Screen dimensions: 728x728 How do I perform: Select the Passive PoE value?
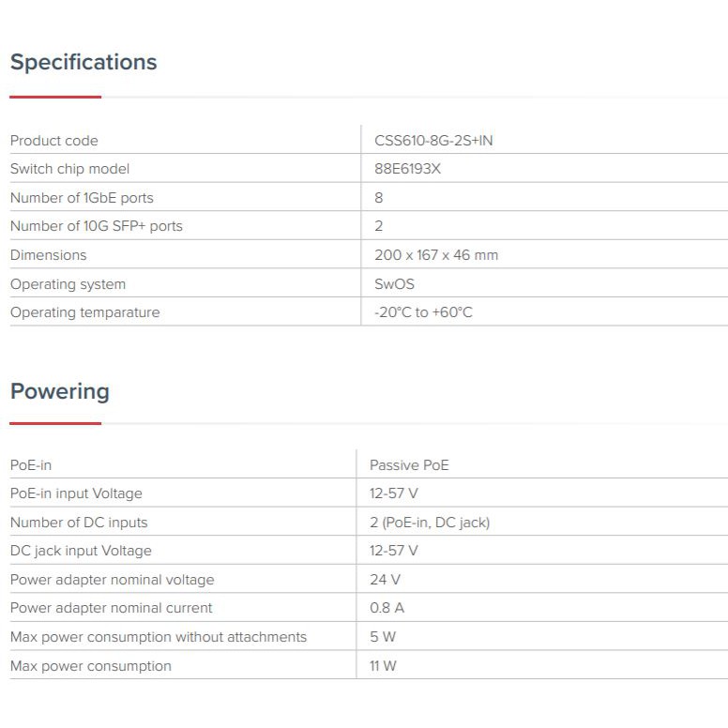tap(409, 465)
